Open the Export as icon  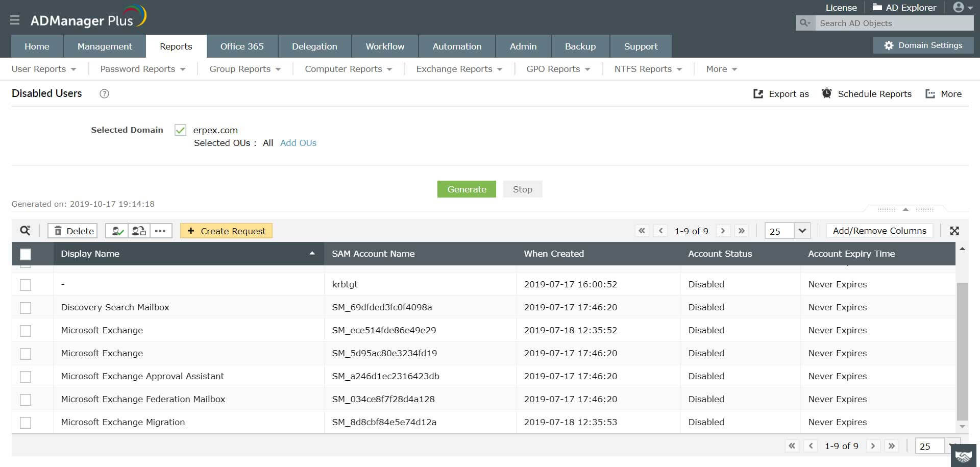click(759, 93)
